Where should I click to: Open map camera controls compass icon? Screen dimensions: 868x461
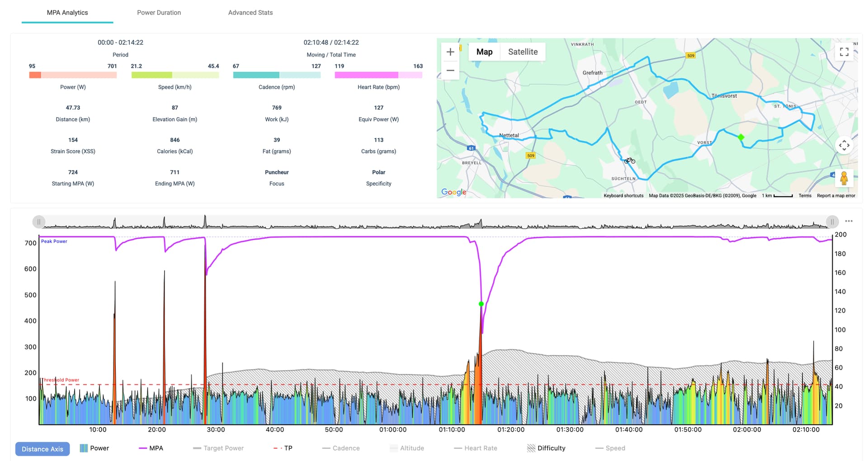coord(844,145)
